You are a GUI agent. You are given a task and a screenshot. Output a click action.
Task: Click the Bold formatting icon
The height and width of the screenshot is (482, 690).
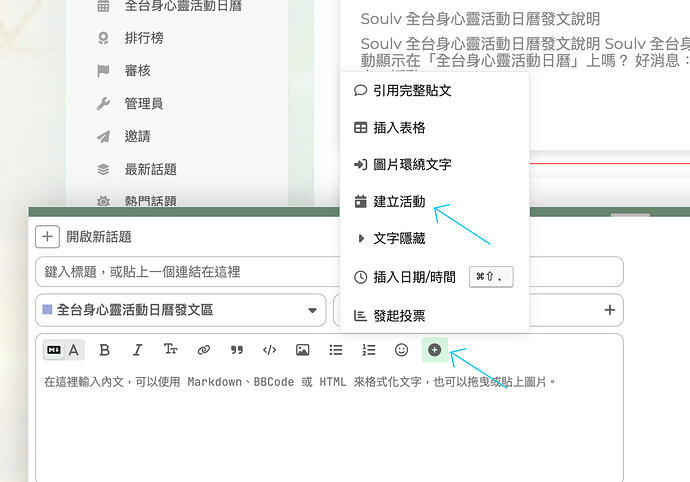(104, 350)
